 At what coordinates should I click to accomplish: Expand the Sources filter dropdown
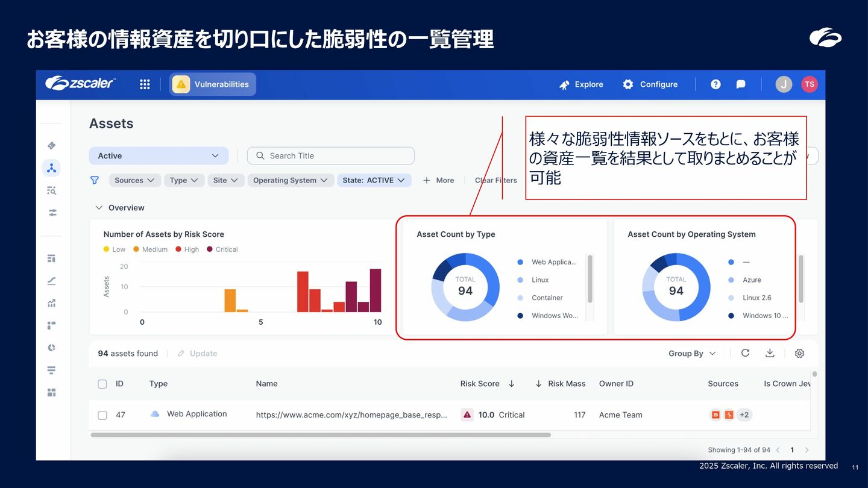134,180
